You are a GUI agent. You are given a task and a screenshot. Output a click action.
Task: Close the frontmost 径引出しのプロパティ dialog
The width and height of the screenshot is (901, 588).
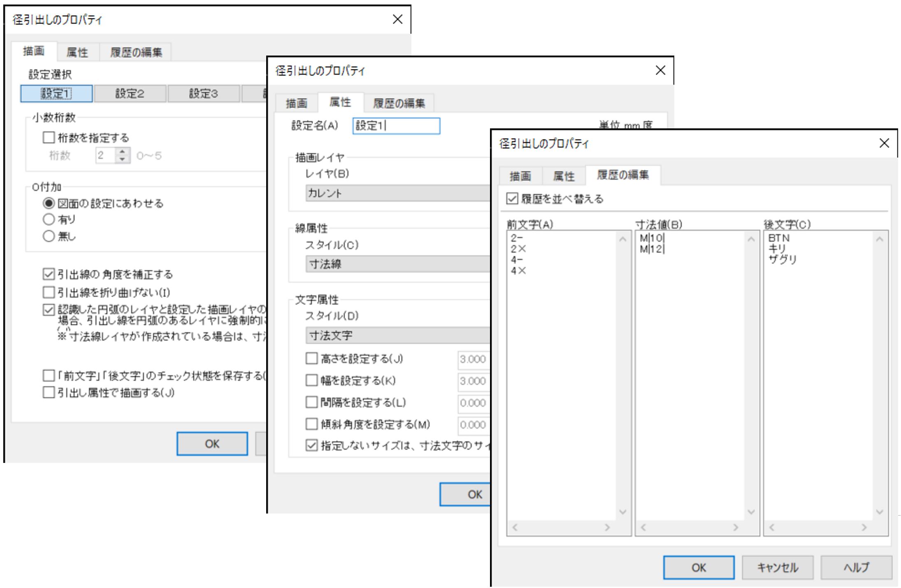[x=884, y=143]
